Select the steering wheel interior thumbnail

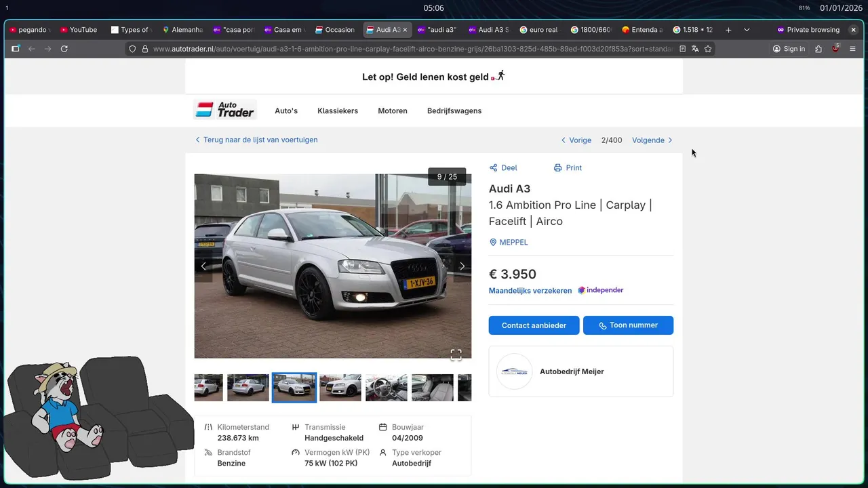tap(387, 388)
